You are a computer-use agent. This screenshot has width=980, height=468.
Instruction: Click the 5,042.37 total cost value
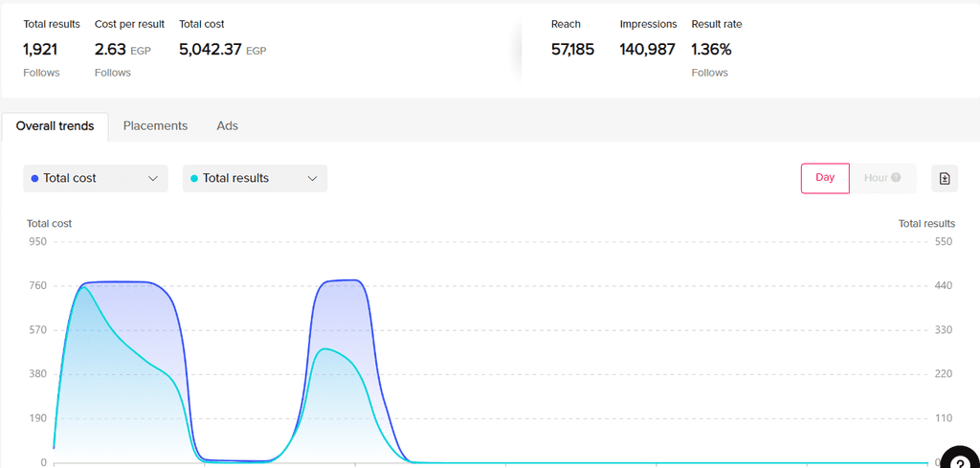pyautogui.click(x=211, y=50)
